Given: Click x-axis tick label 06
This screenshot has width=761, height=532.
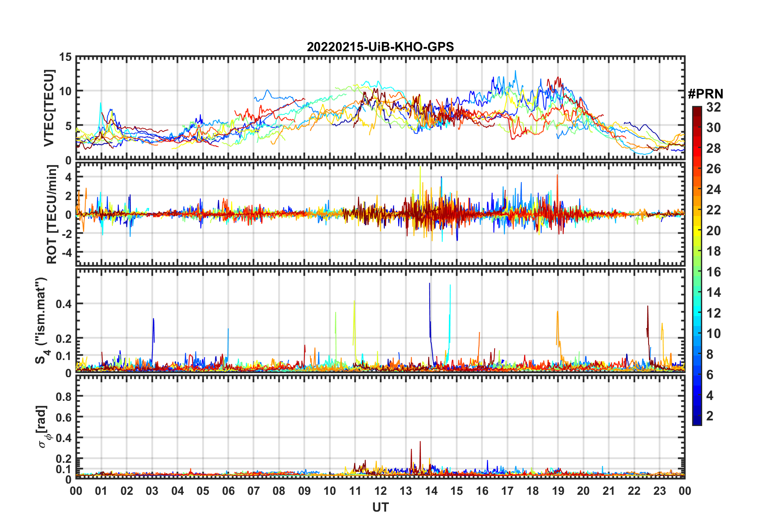Looking at the screenshot, I should [x=228, y=491].
